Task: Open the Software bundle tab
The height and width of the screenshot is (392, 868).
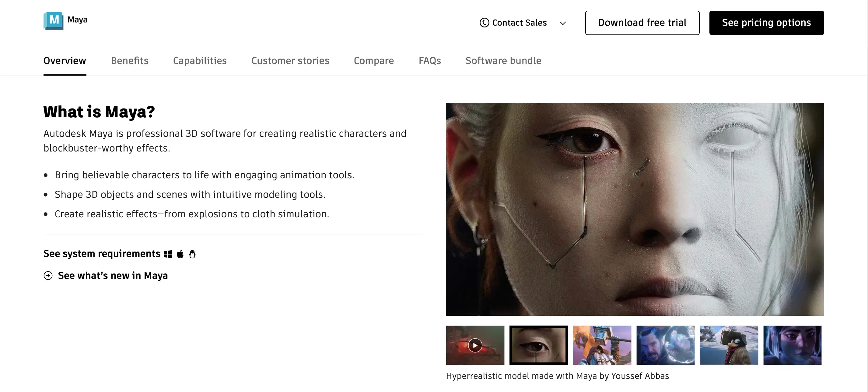Action: (503, 61)
